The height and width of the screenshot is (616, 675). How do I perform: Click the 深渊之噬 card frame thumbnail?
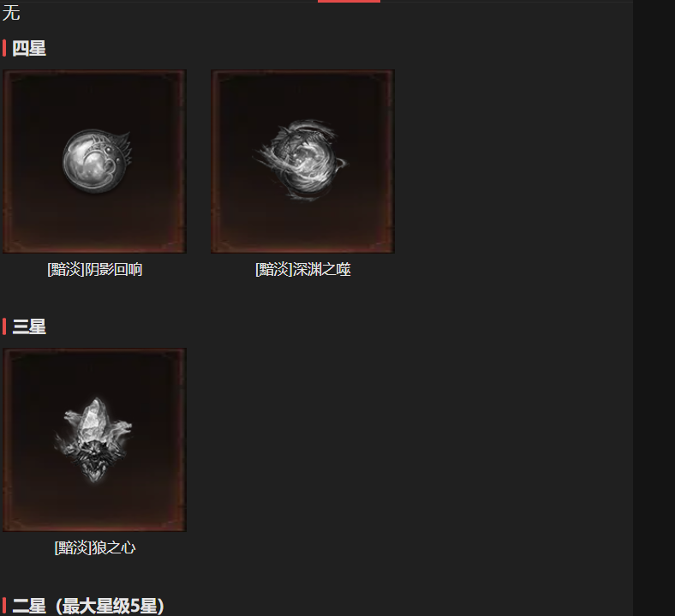point(302,161)
